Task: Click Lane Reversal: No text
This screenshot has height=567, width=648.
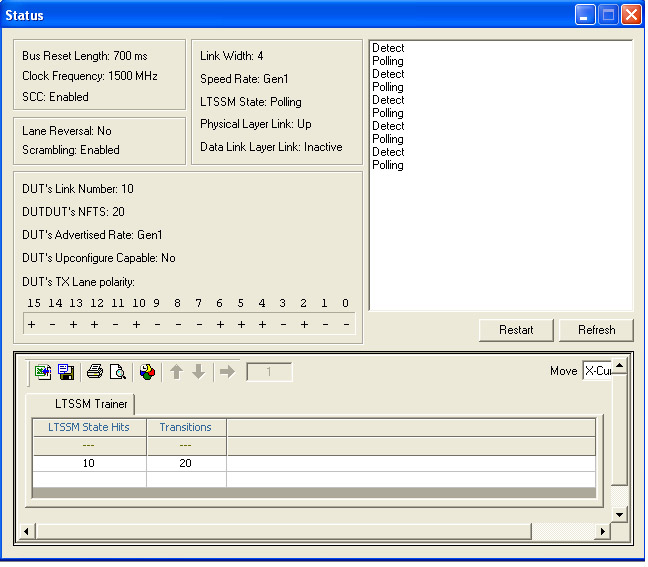Action: (67, 131)
